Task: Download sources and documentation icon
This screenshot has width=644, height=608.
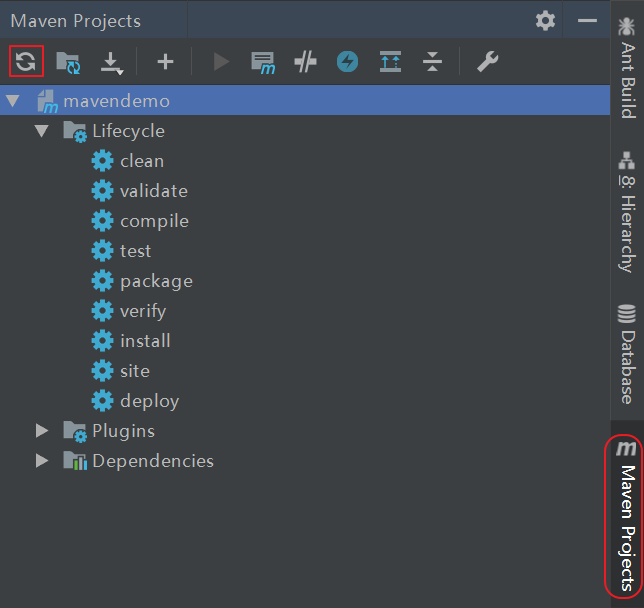Action: [x=111, y=63]
